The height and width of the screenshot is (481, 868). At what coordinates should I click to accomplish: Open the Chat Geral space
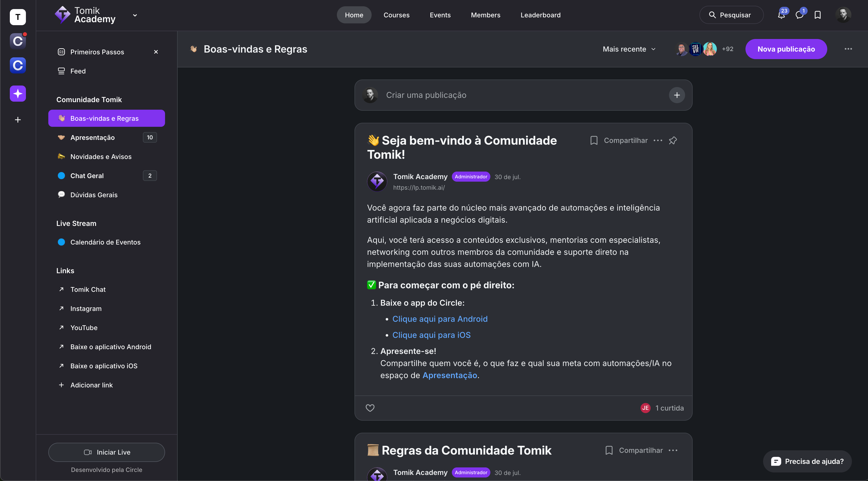click(106, 176)
